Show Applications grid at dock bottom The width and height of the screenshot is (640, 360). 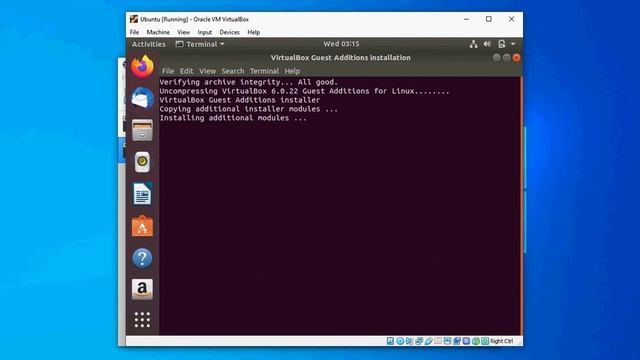pyautogui.click(x=142, y=320)
